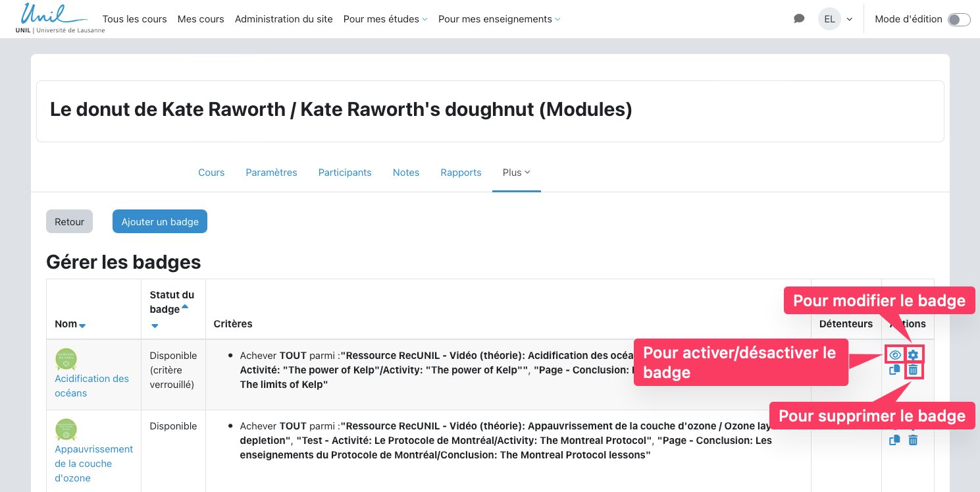Image resolution: width=980 pixels, height=492 pixels.
Task: Click the Acidification des océans badge image
Action: (66, 359)
